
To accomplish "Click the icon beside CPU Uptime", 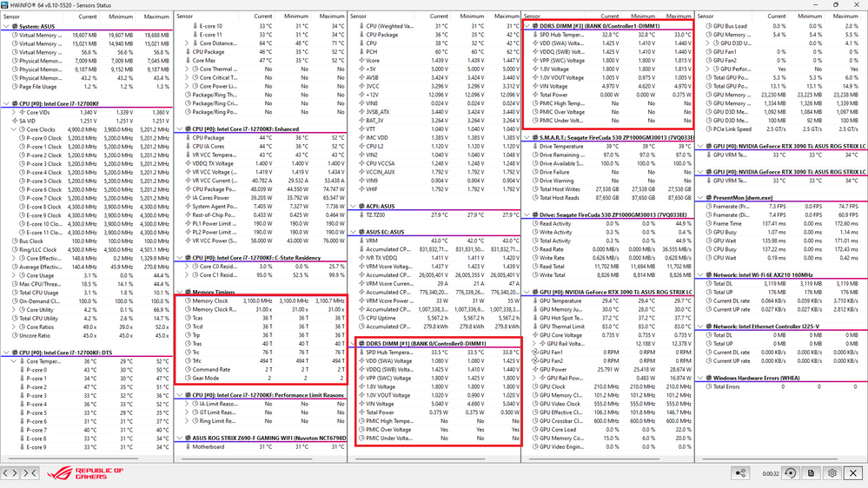I will [x=361, y=318].
